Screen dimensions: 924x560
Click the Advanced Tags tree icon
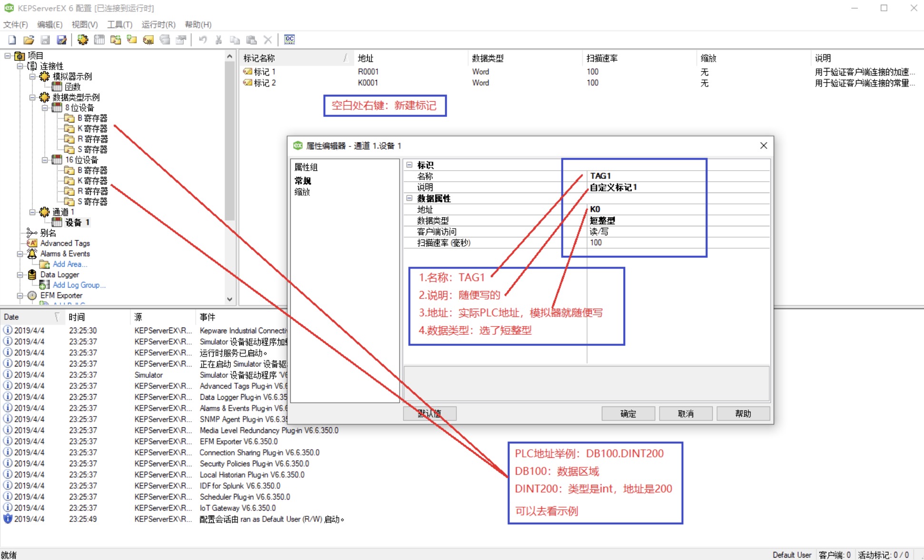32,243
